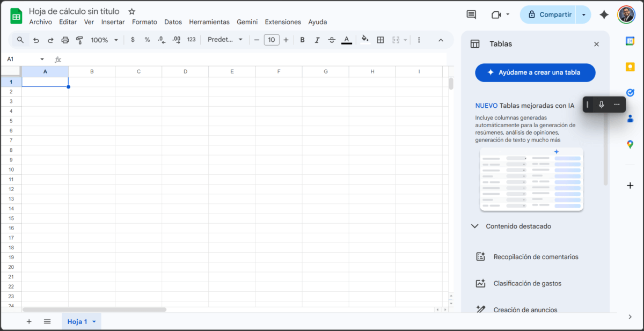
Task: Toggle italic formatting
Action: point(317,40)
